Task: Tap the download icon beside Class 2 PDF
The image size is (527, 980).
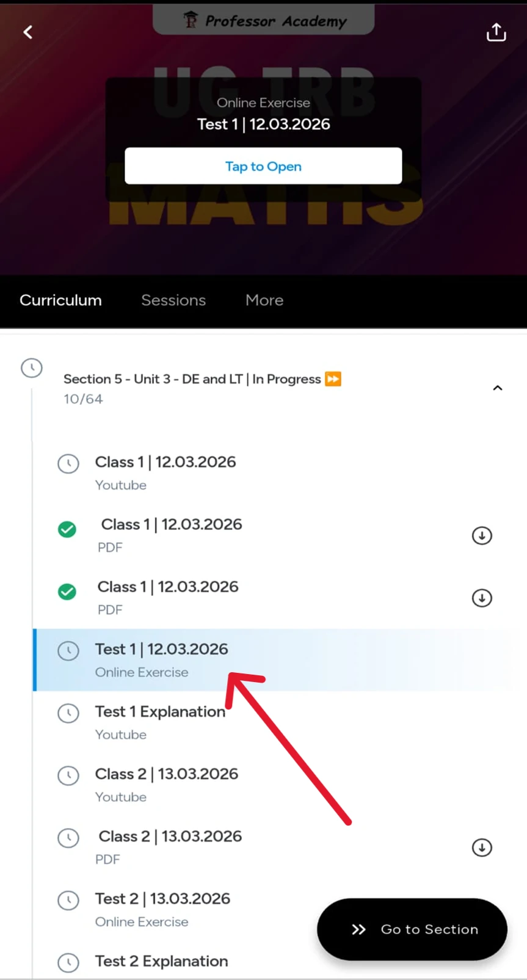Action: coord(482,848)
